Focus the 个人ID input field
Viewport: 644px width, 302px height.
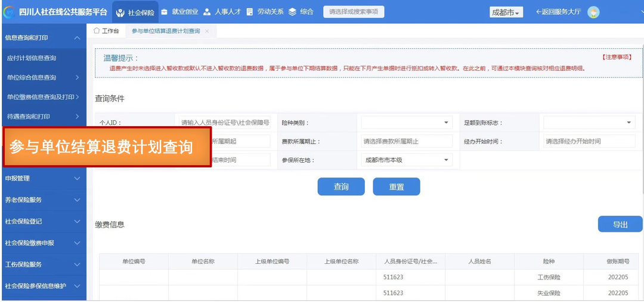point(225,122)
